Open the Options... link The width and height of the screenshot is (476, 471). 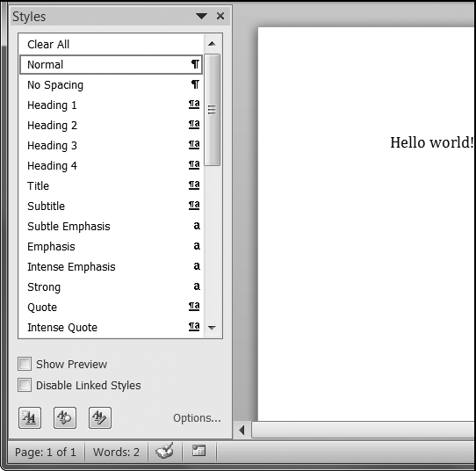[197, 418]
